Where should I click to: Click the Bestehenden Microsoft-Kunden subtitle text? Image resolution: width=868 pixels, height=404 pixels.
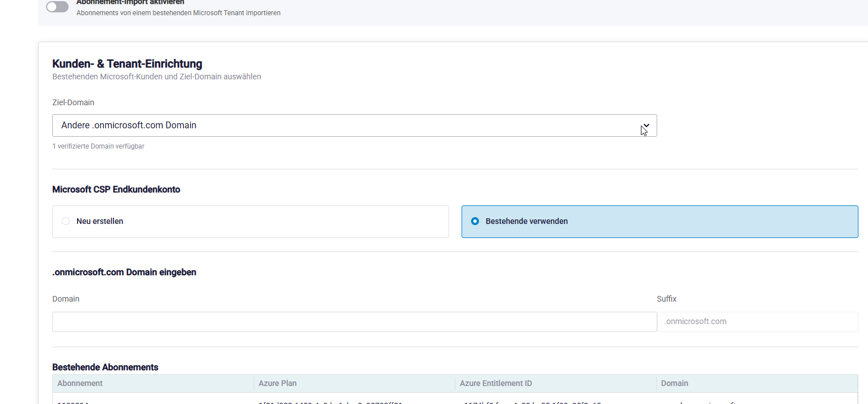click(x=156, y=77)
